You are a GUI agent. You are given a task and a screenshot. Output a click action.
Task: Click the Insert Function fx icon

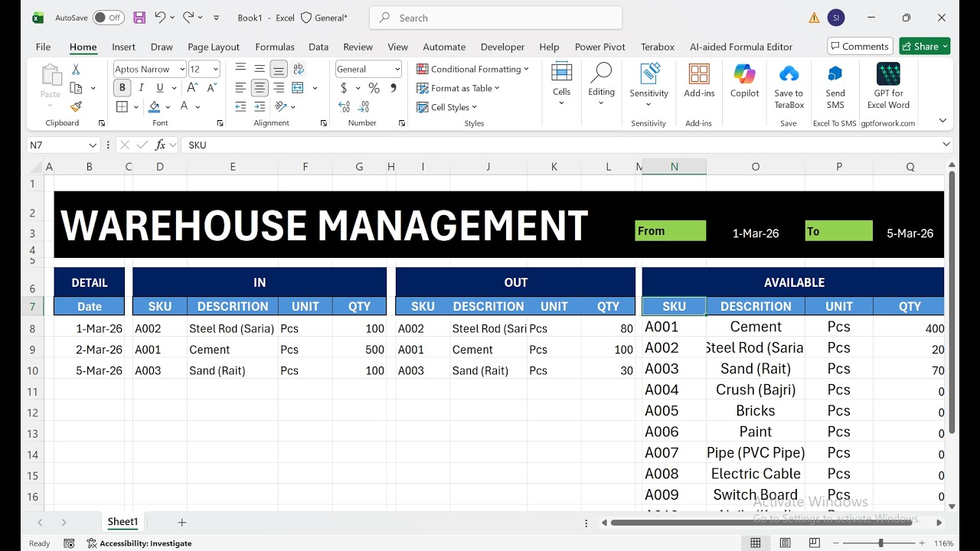160,145
